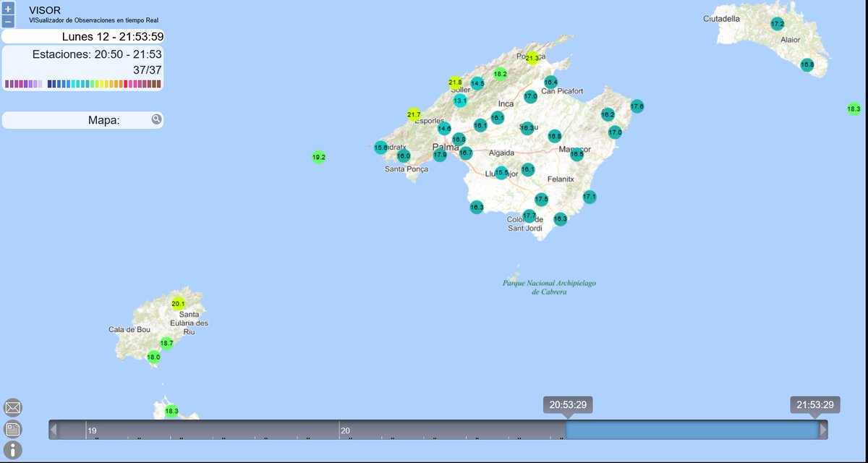Click the Felanitx map label
Viewport: 868px width, 463px height.
coord(560,178)
